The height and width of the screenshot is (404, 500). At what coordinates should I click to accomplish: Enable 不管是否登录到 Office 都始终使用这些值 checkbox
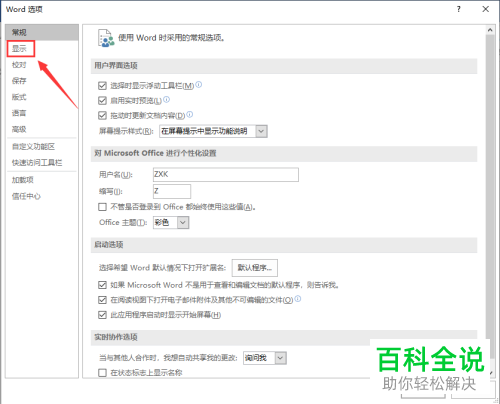(102, 207)
